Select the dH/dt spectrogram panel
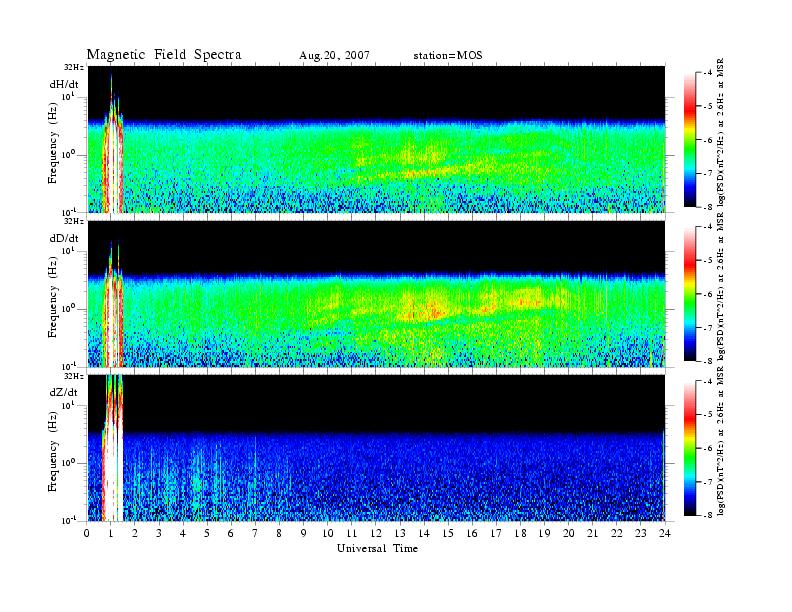This screenshot has width=792, height=612. click(x=377, y=139)
